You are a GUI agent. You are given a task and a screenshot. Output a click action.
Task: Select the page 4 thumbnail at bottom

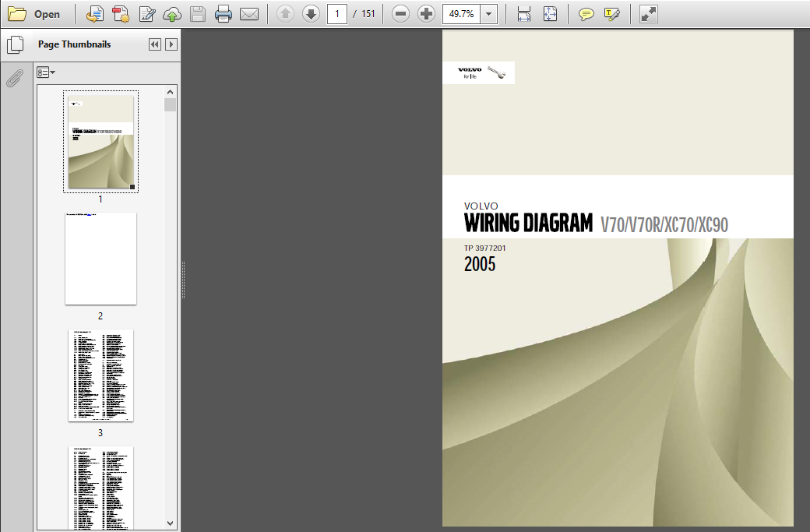(x=100, y=488)
